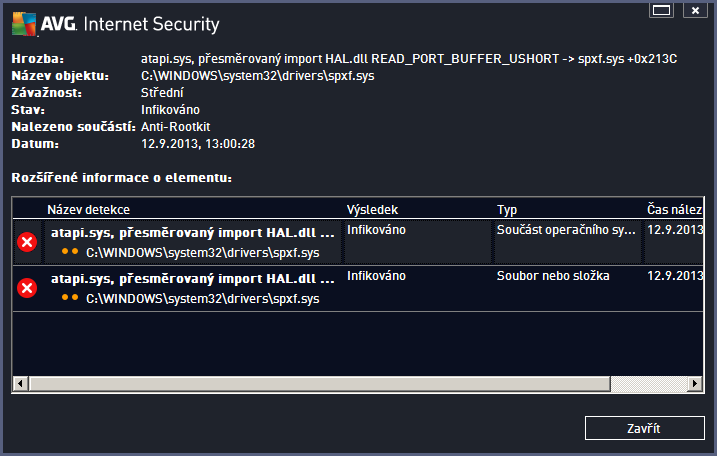Click red error icon of second detection
The image size is (717, 456).
pos(27,288)
